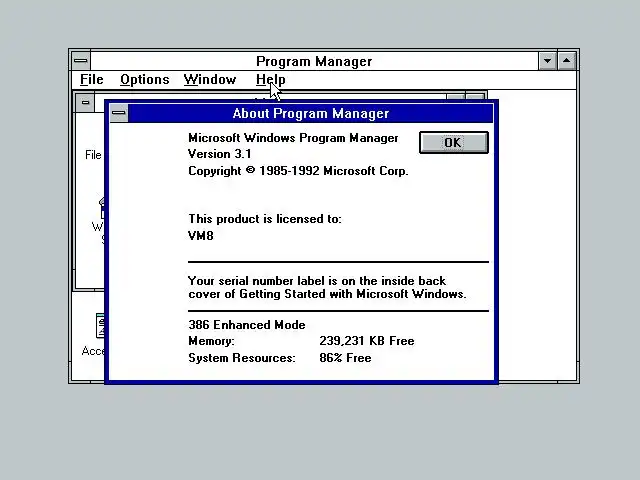Click the 'Memory:' label
Screen dimensions: 640x480
[211, 341]
